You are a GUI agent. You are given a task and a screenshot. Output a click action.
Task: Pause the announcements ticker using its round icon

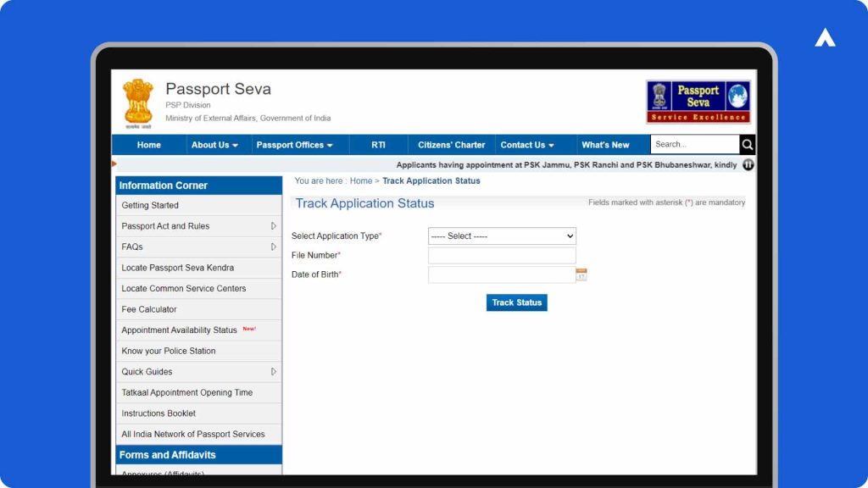click(748, 164)
